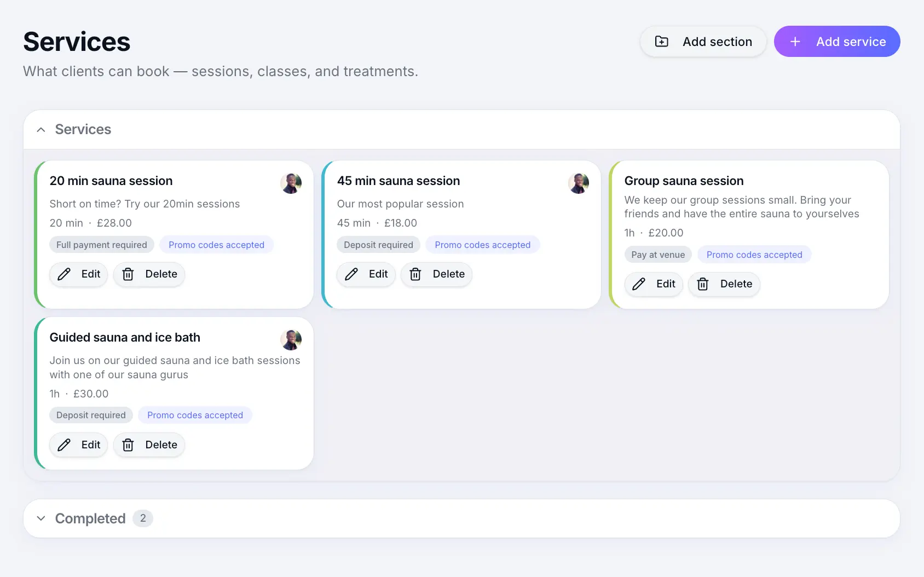Click 'Short on time?' description text
This screenshot has height=577, width=924.
145,204
